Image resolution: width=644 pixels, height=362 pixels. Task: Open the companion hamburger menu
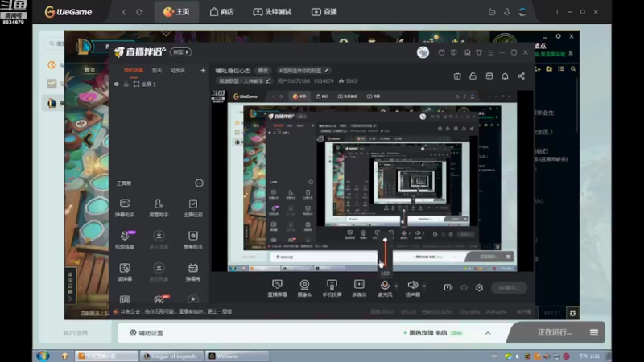point(490,52)
